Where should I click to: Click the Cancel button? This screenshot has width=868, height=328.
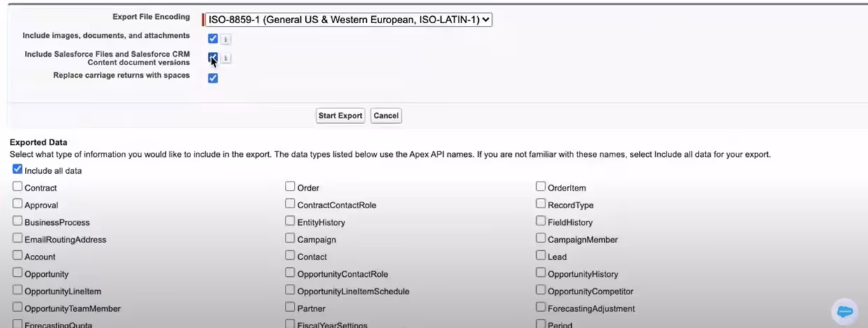click(386, 116)
